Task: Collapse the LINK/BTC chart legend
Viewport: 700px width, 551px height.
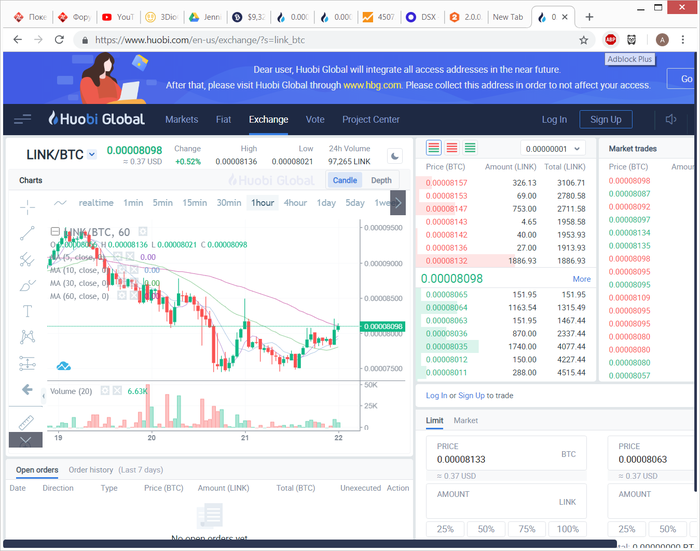Action: coord(55,231)
